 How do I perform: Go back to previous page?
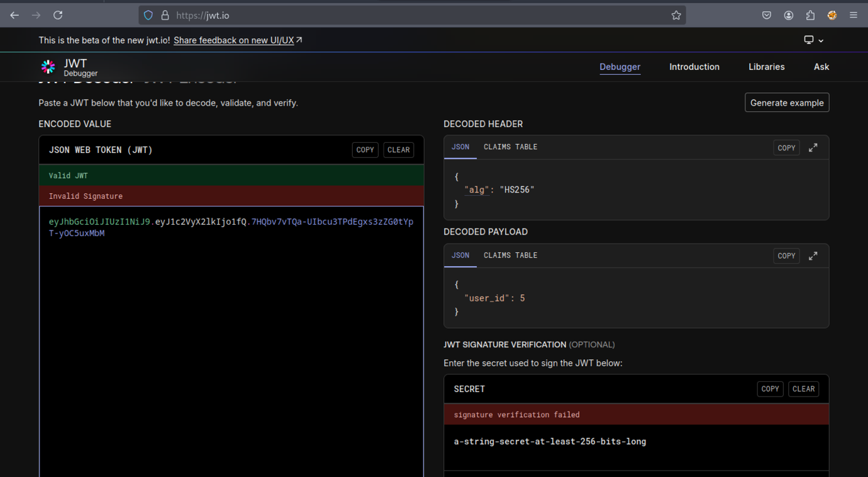point(14,15)
